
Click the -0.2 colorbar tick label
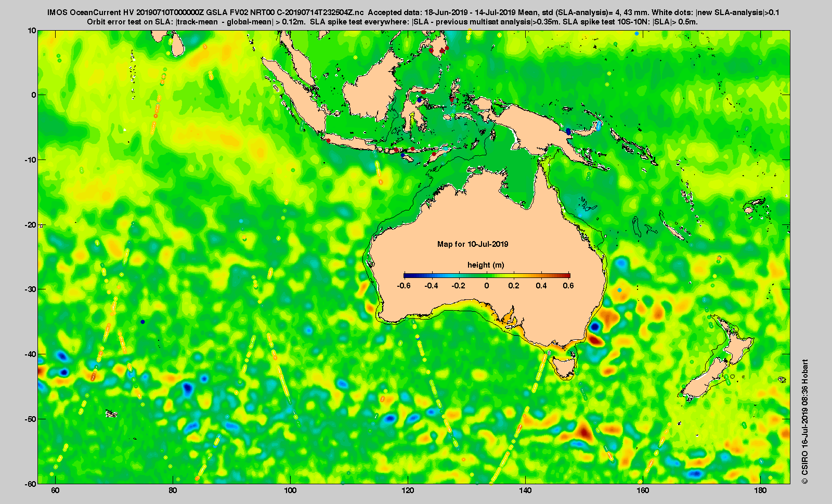point(459,286)
